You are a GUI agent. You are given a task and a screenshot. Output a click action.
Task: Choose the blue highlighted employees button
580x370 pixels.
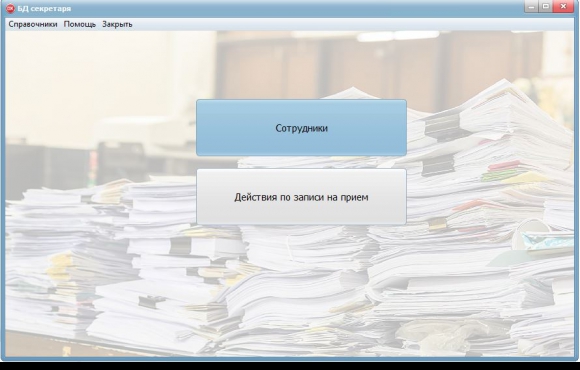(x=301, y=128)
